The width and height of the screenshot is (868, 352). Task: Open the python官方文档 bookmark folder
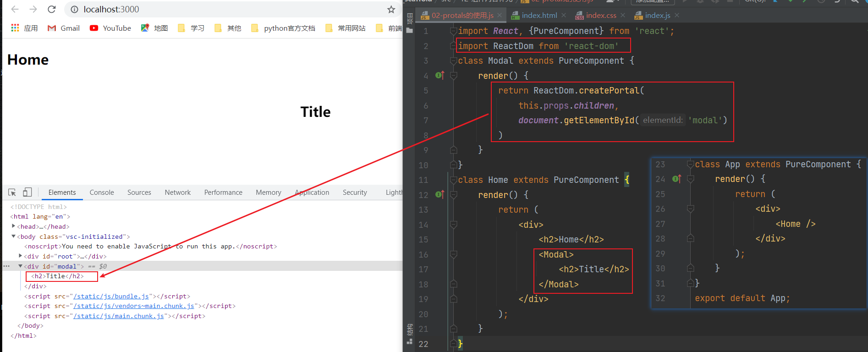coord(283,28)
